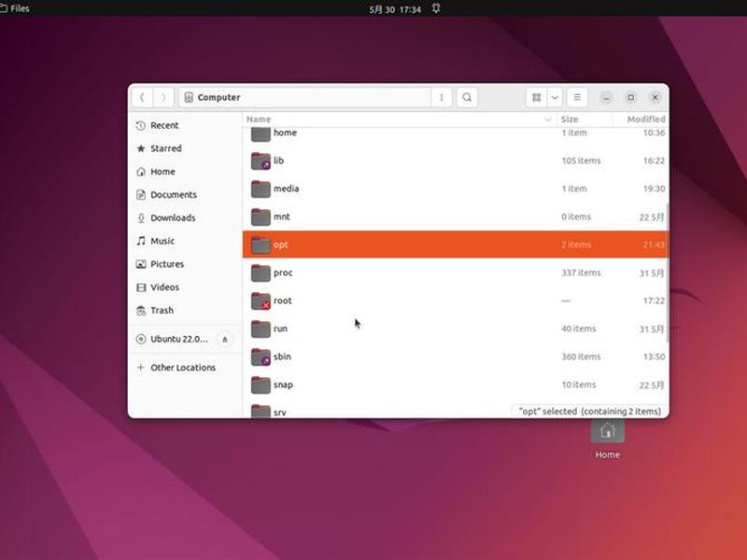Click the plus icon beside Other Locations

click(141, 368)
